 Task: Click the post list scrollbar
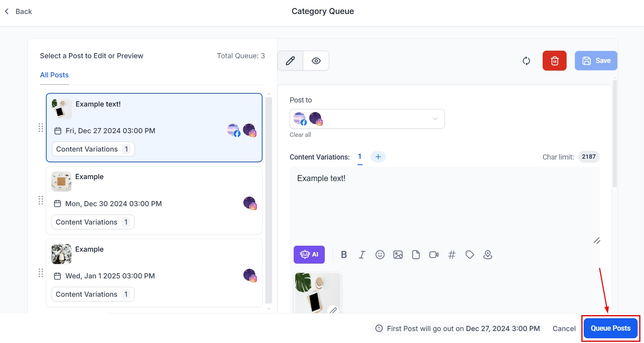[x=269, y=199]
